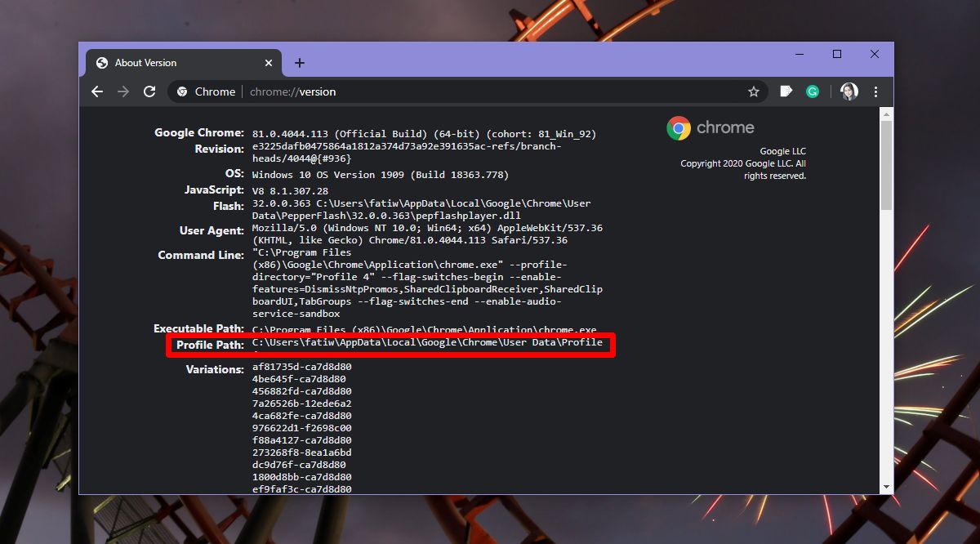Maximize the Chrome window

point(837,54)
